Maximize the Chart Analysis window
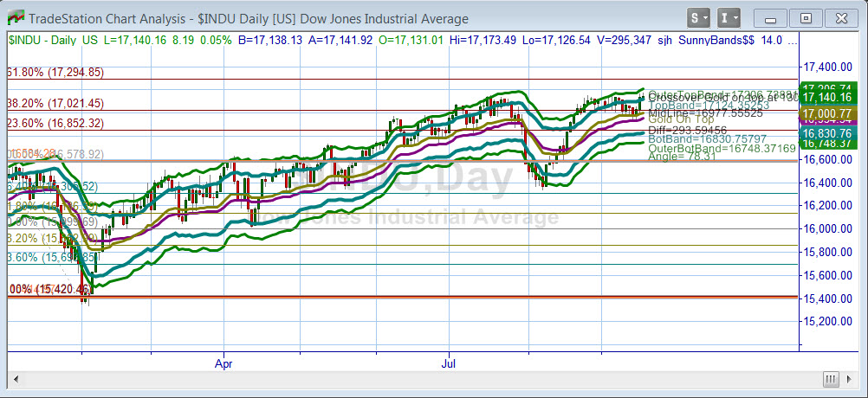Screen dimensions: 868x398 click(x=806, y=18)
